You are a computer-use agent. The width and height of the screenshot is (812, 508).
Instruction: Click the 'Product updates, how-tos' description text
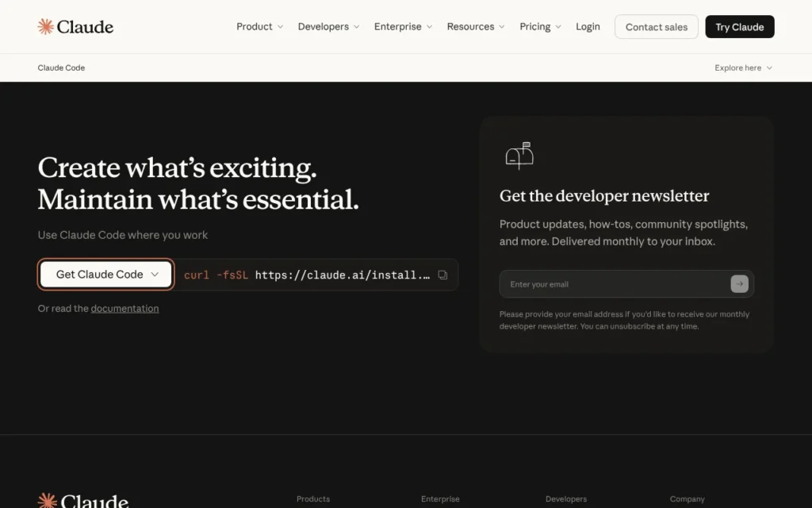(623, 233)
